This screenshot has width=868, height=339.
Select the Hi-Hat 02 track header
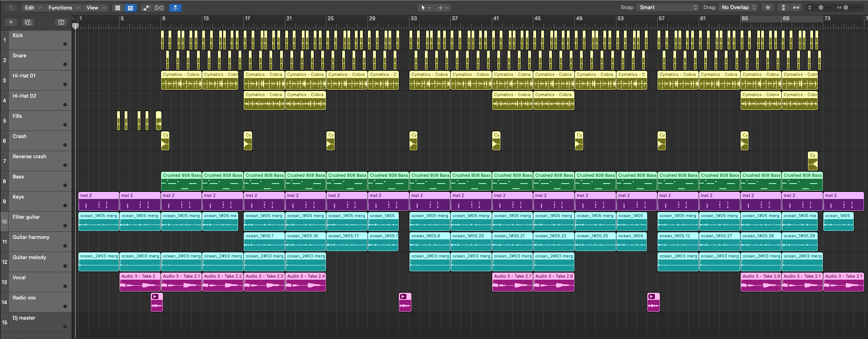click(36, 100)
